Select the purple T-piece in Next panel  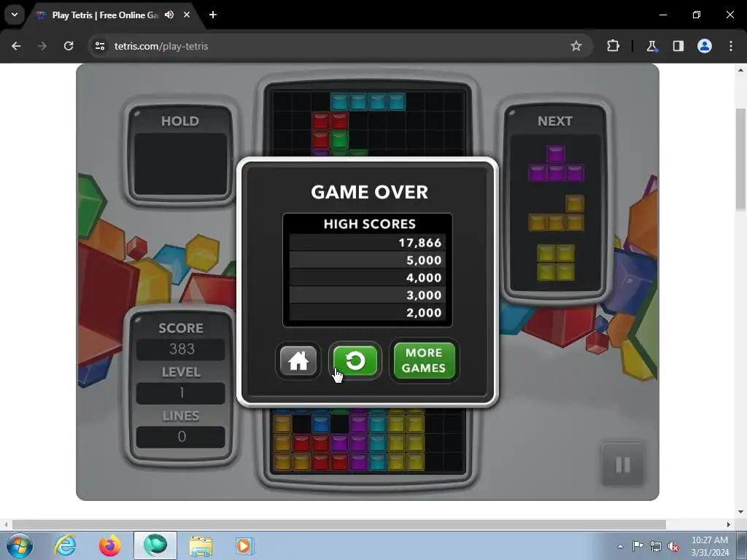pos(556,163)
